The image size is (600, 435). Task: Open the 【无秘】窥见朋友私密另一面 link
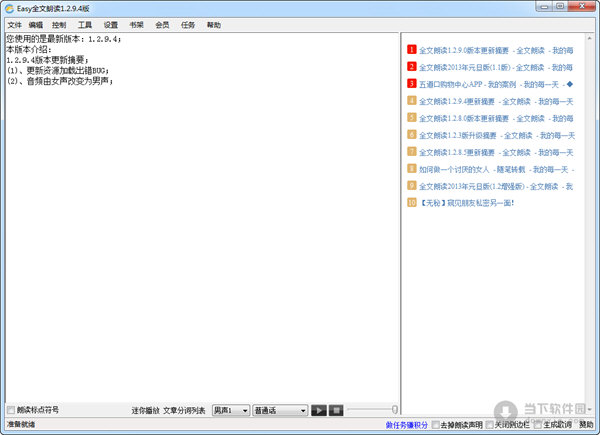click(x=466, y=203)
